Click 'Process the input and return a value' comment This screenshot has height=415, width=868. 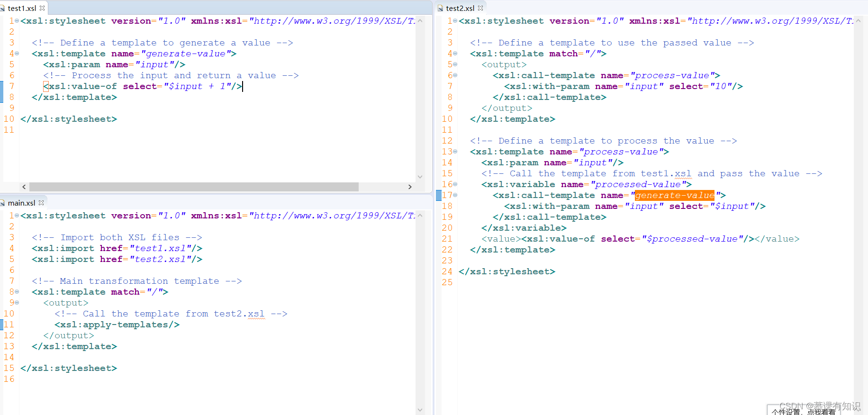point(171,75)
